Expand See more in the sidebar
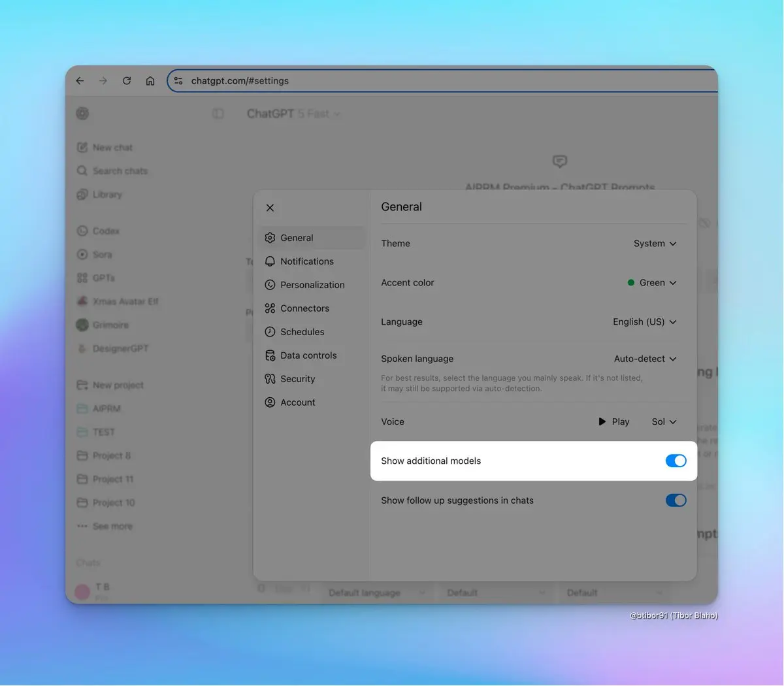This screenshot has width=784, height=686. [105, 527]
